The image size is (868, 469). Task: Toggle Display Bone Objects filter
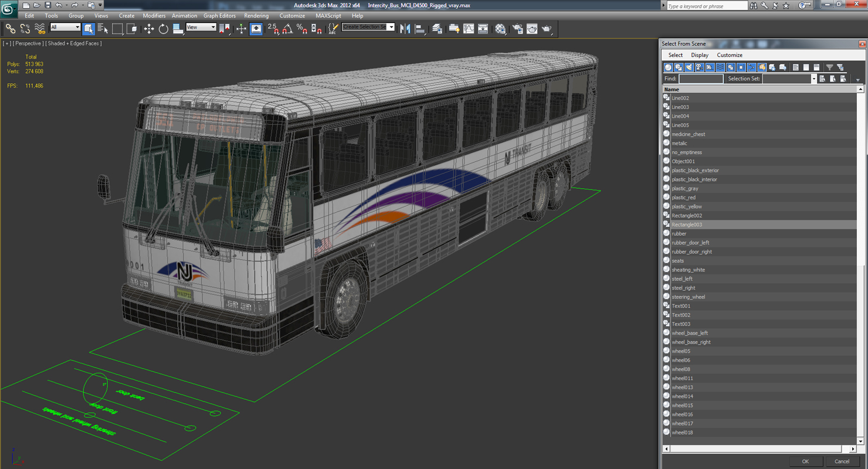pyautogui.click(x=751, y=67)
